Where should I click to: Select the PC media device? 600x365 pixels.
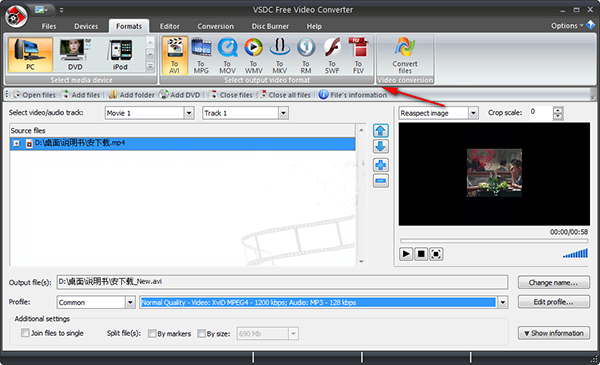pyautogui.click(x=30, y=55)
